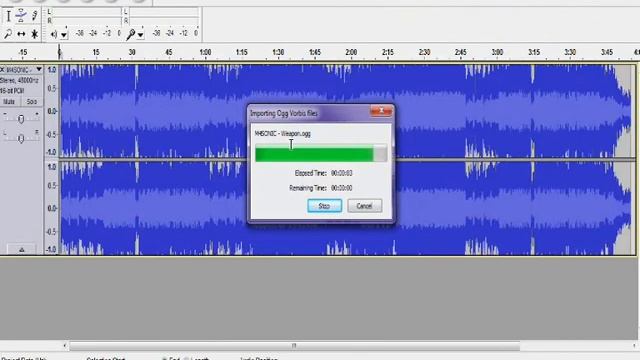Click the microphone recording meter icon
Screen dimensions: 640x360
click(131, 34)
